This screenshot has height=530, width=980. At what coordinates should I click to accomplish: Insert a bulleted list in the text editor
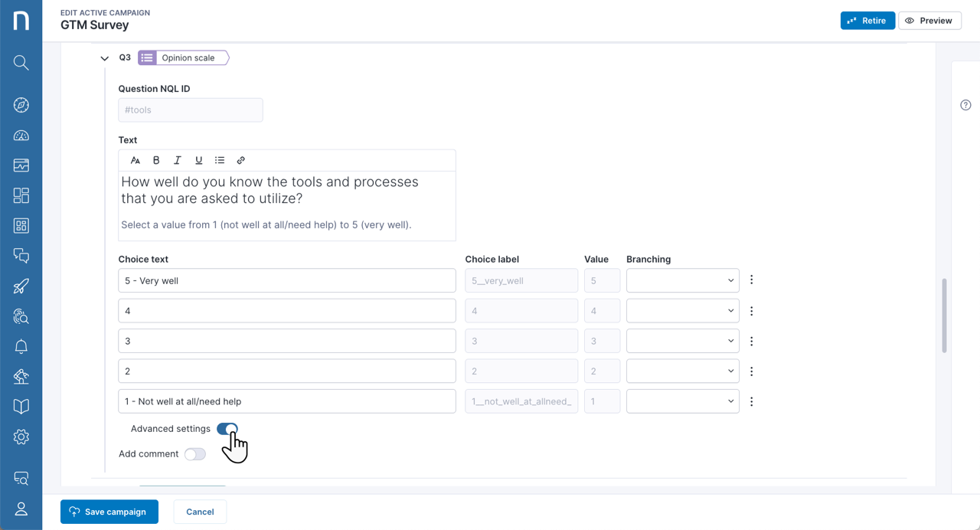click(x=220, y=159)
